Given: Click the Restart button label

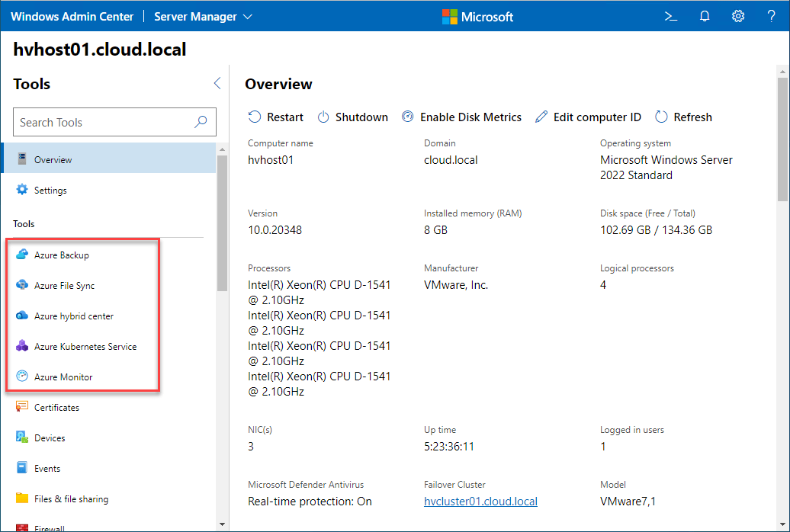Looking at the screenshot, I should point(285,117).
